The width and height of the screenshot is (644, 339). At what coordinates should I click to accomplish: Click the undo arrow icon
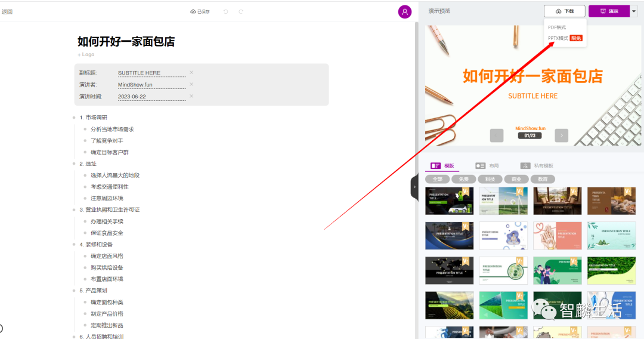[225, 11]
